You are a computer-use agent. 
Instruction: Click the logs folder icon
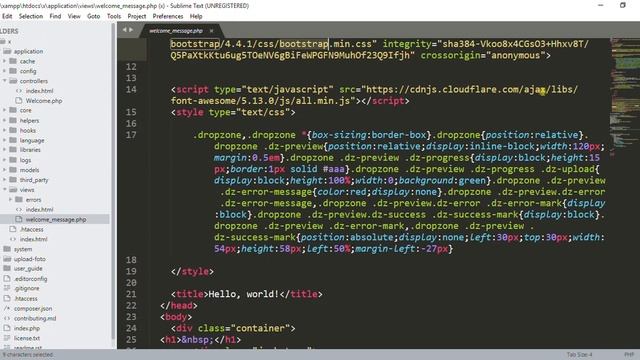tap(13, 160)
